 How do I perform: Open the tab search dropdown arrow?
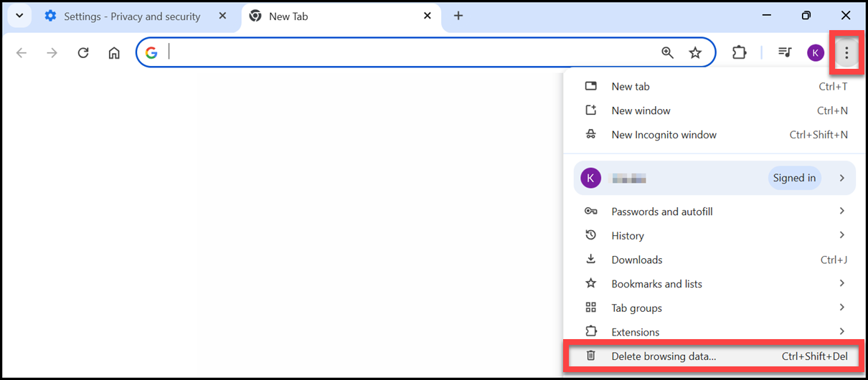click(x=19, y=16)
